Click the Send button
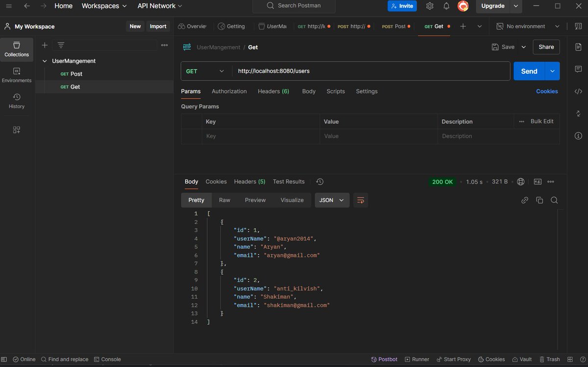This screenshot has width=588, height=367. click(529, 71)
